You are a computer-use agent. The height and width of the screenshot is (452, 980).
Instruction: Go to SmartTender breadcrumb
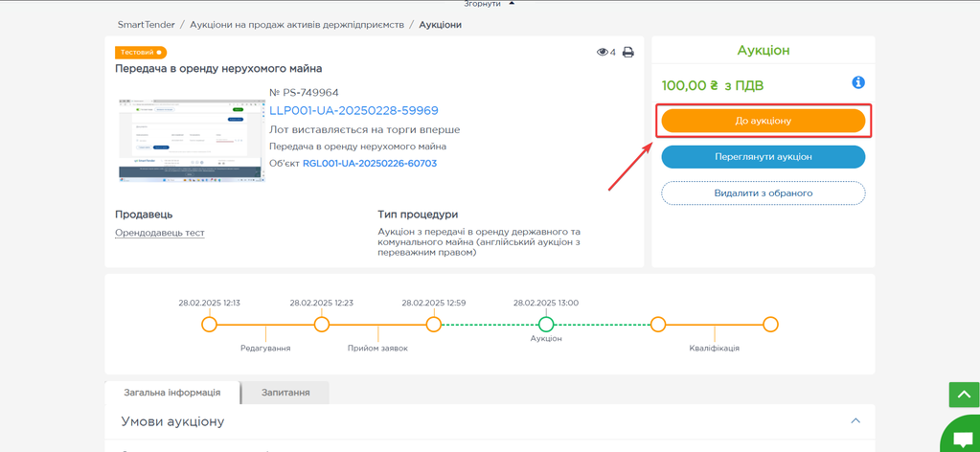click(x=146, y=25)
